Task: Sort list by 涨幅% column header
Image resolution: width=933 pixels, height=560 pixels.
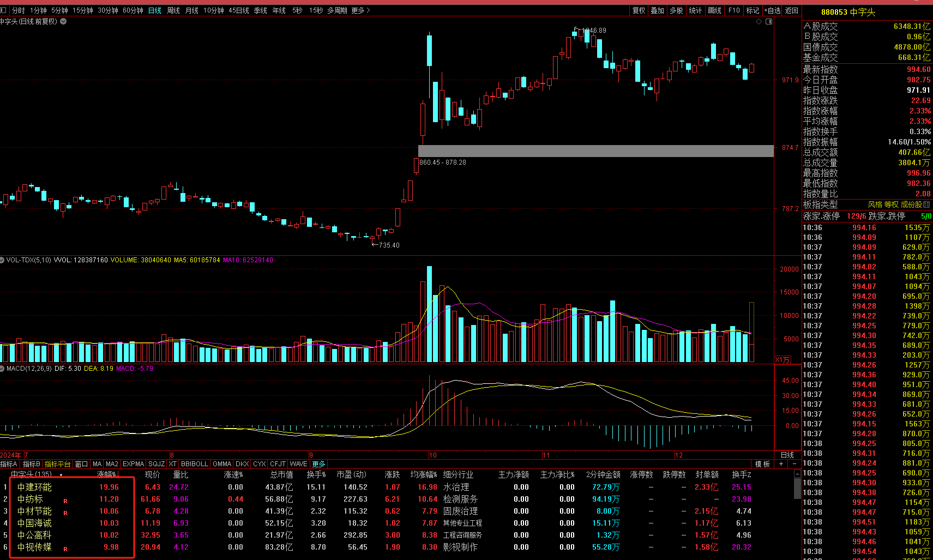Action: (107, 474)
